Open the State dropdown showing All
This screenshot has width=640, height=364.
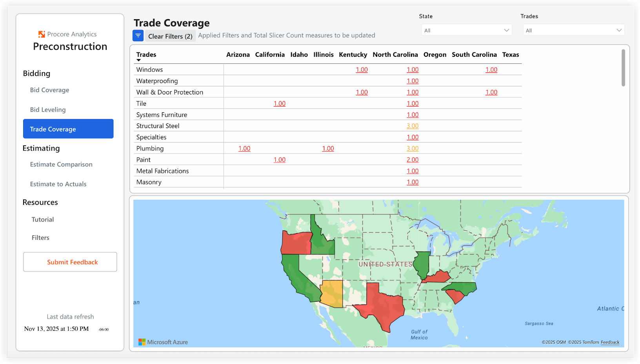coord(466,30)
